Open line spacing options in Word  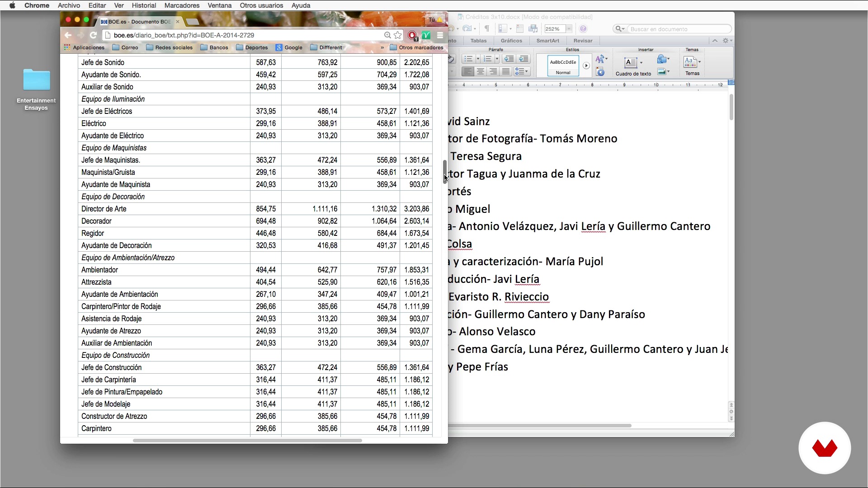[522, 71]
